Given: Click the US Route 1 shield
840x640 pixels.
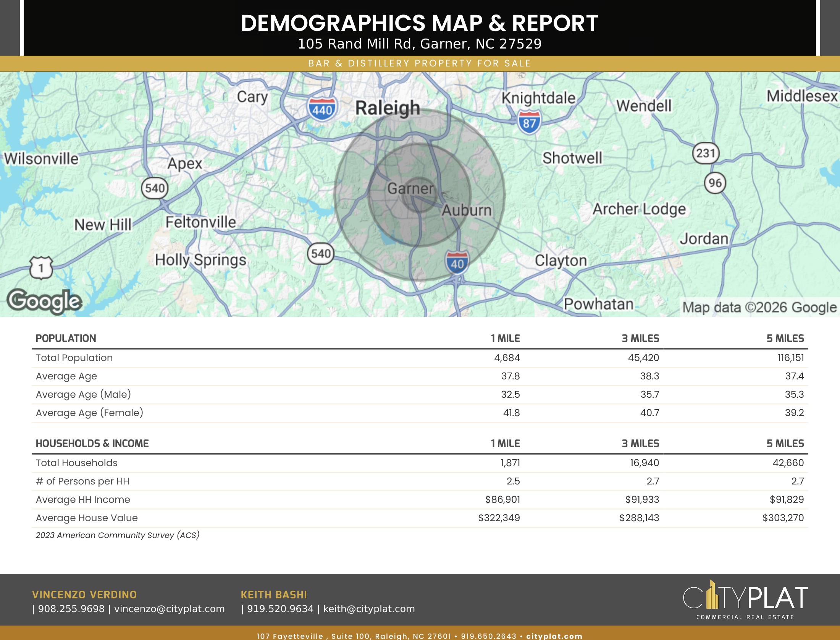Looking at the screenshot, I should pyautogui.click(x=41, y=267).
